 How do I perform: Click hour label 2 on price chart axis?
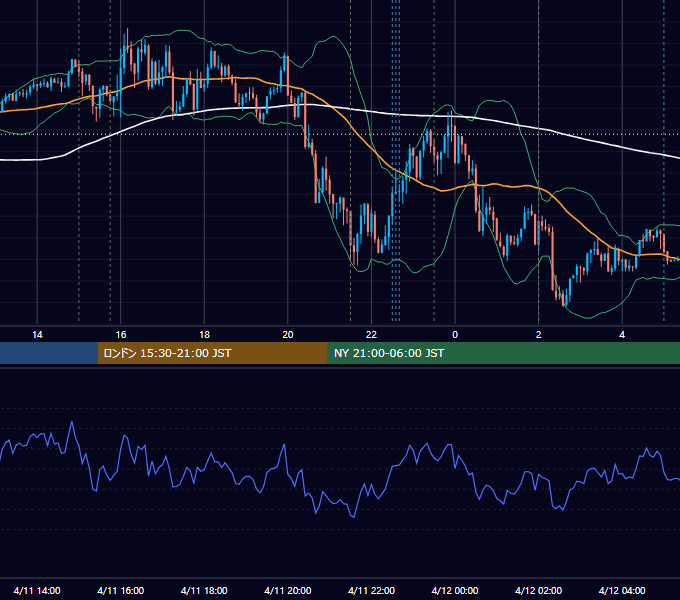point(539,334)
